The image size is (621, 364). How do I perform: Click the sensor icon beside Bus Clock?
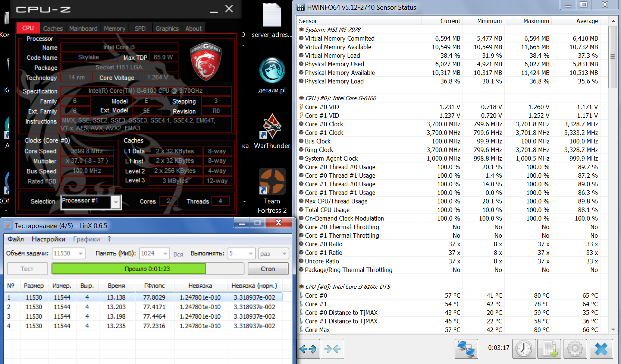click(301, 141)
